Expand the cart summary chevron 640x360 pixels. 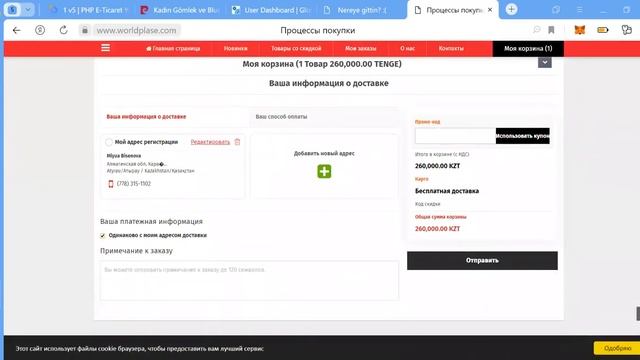tap(544, 62)
